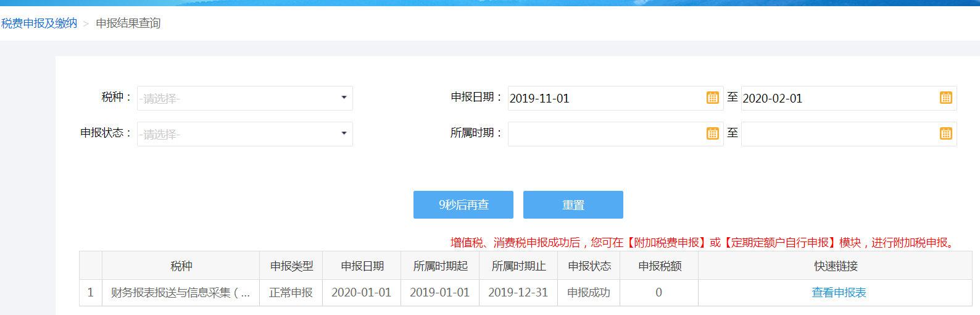Select the tax amount cell 0

click(660, 293)
